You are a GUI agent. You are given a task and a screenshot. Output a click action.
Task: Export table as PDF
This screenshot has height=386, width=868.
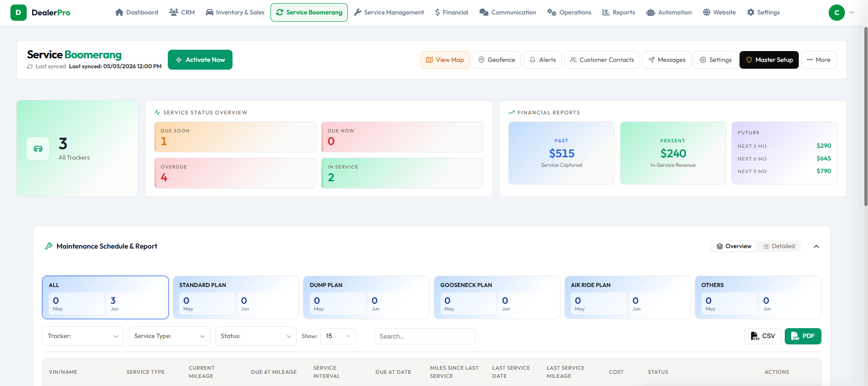(803, 336)
